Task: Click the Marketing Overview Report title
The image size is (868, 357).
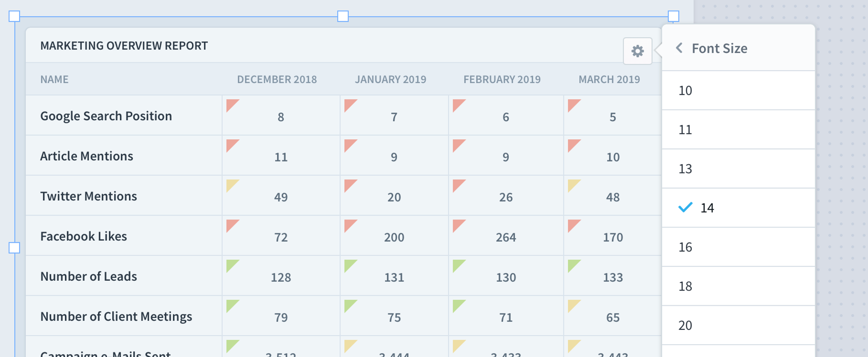Action: (124, 46)
